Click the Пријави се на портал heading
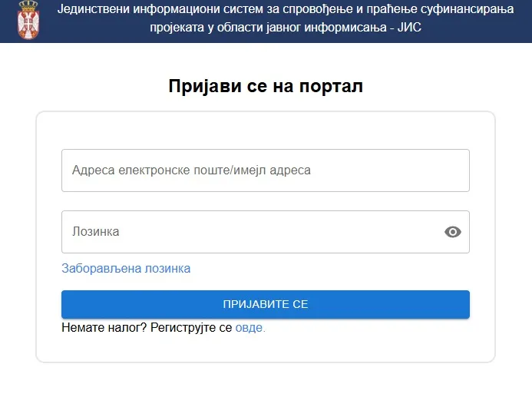The height and width of the screenshot is (407, 532). [x=265, y=86]
